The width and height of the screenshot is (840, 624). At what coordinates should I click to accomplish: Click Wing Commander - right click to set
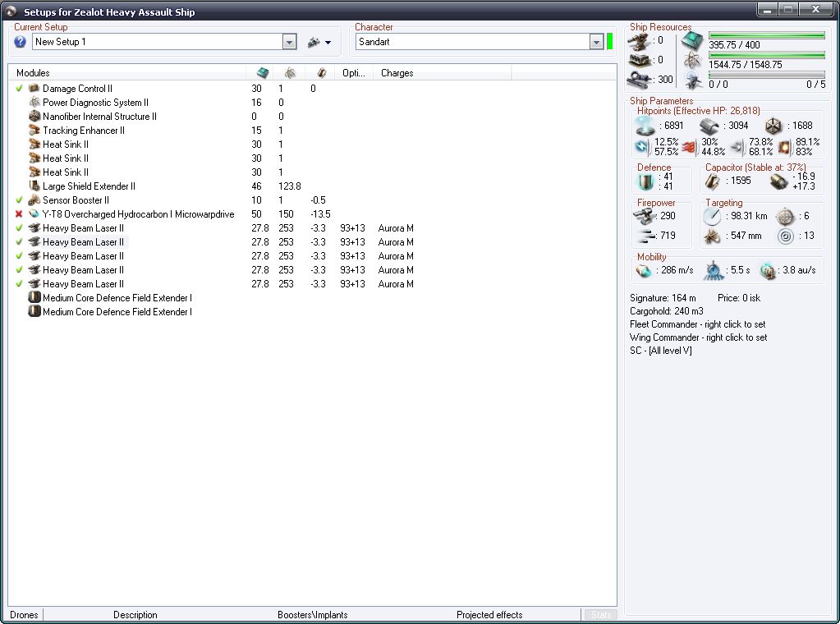click(699, 337)
